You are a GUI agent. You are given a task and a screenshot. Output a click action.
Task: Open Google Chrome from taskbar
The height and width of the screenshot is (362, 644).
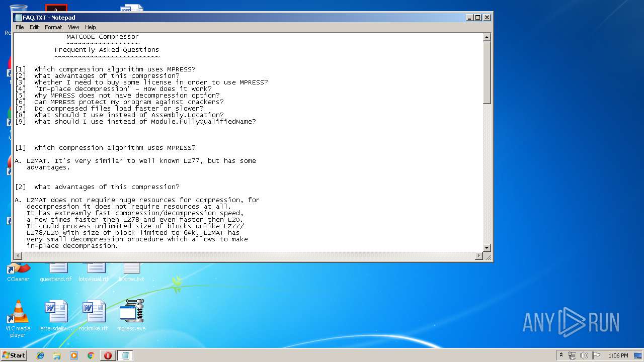(x=91, y=355)
